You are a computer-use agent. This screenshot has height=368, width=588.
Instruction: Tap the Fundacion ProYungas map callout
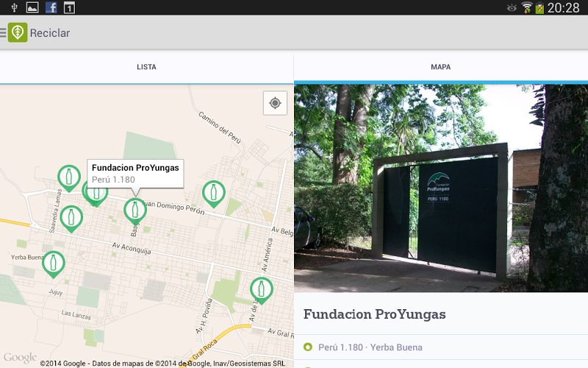click(135, 173)
